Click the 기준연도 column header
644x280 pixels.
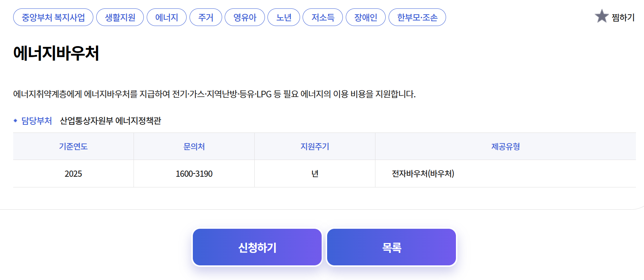73,146
